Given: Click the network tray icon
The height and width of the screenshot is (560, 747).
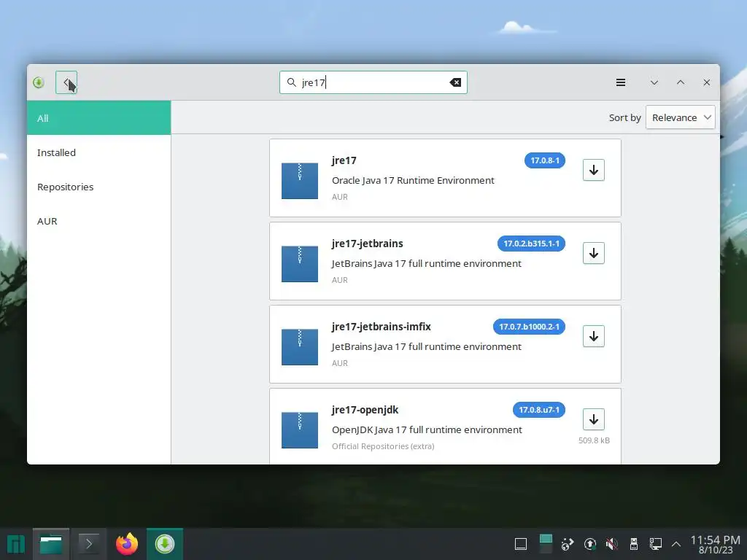Looking at the screenshot, I should 656,544.
